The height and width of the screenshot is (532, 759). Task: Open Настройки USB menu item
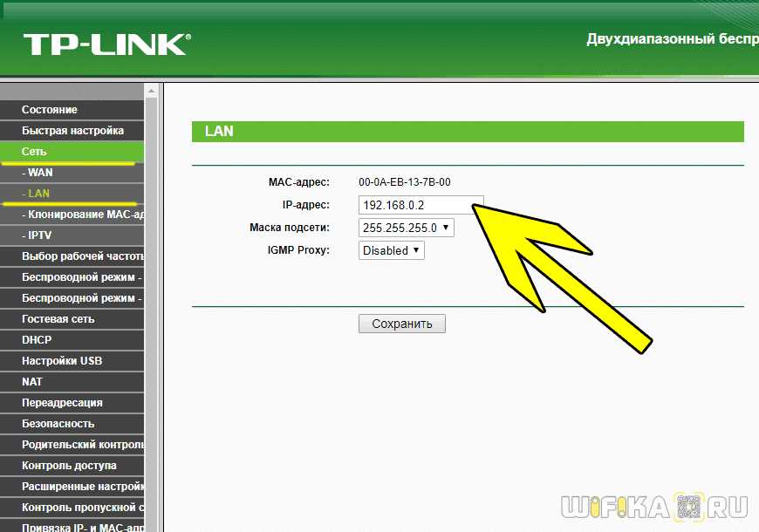[72, 361]
